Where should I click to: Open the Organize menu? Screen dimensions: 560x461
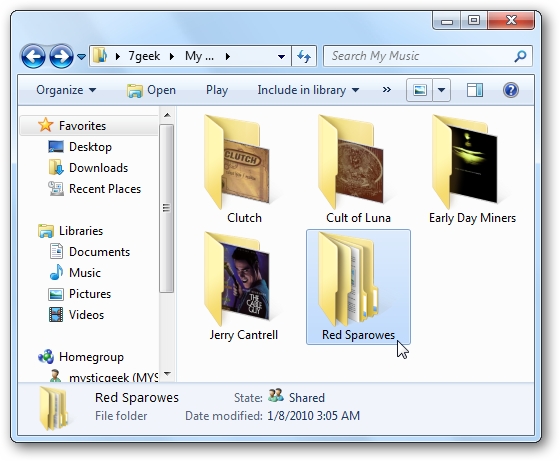click(66, 90)
